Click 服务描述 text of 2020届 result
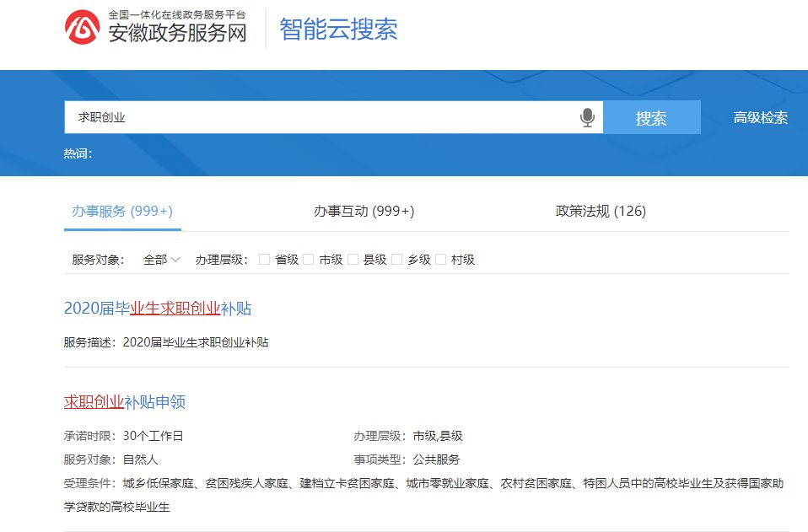The image size is (808, 532). pyautogui.click(x=166, y=342)
